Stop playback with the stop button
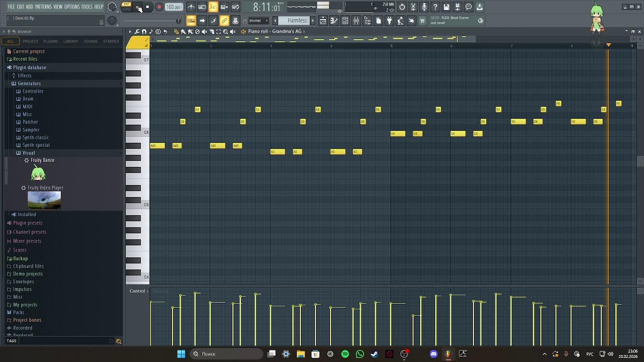This screenshot has height=362, width=644. tap(147, 7)
